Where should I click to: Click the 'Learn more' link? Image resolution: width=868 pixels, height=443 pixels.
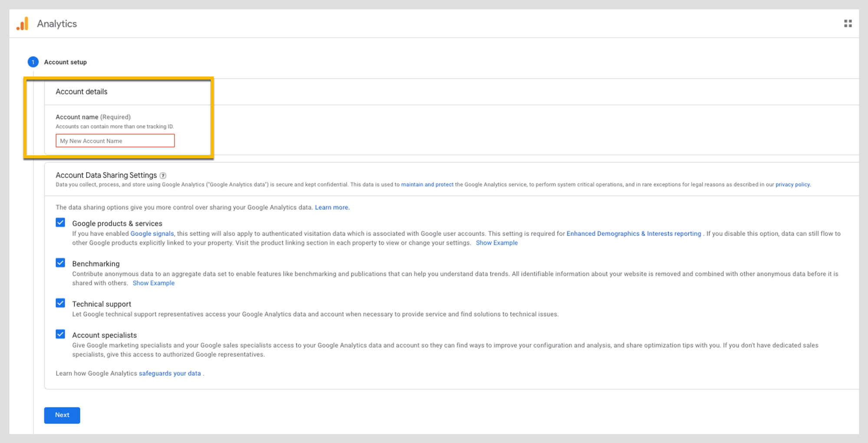pos(332,207)
